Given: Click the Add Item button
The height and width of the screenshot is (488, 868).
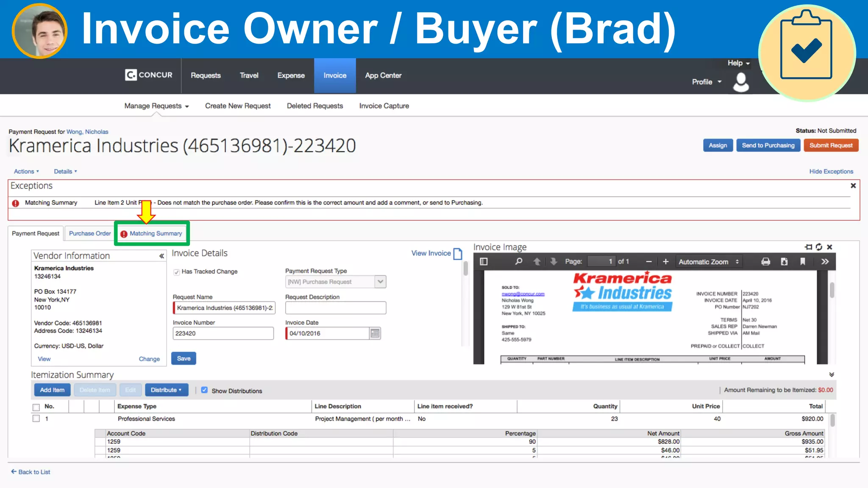Looking at the screenshot, I should tap(52, 390).
